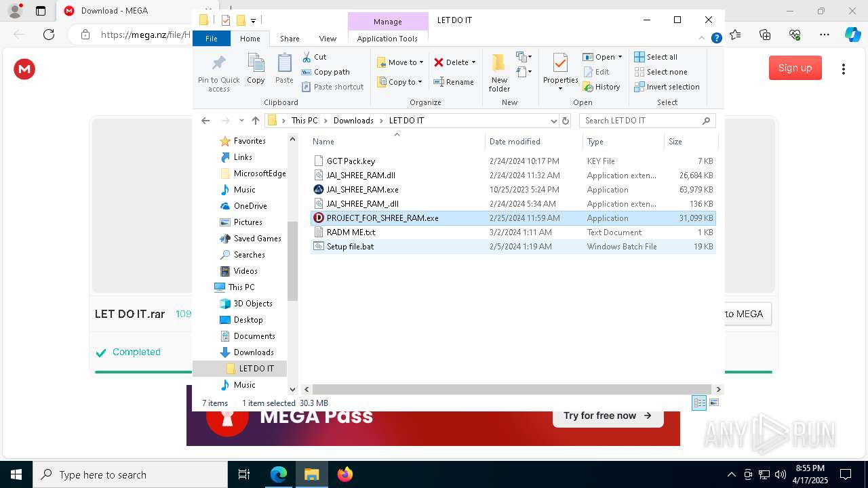Click Sign up on MEGA page

coord(795,68)
